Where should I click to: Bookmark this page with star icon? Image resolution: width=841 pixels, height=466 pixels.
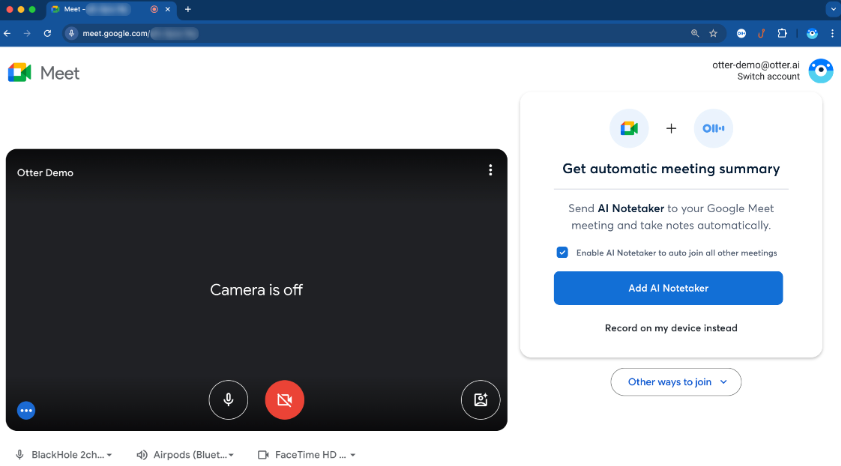click(713, 33)
